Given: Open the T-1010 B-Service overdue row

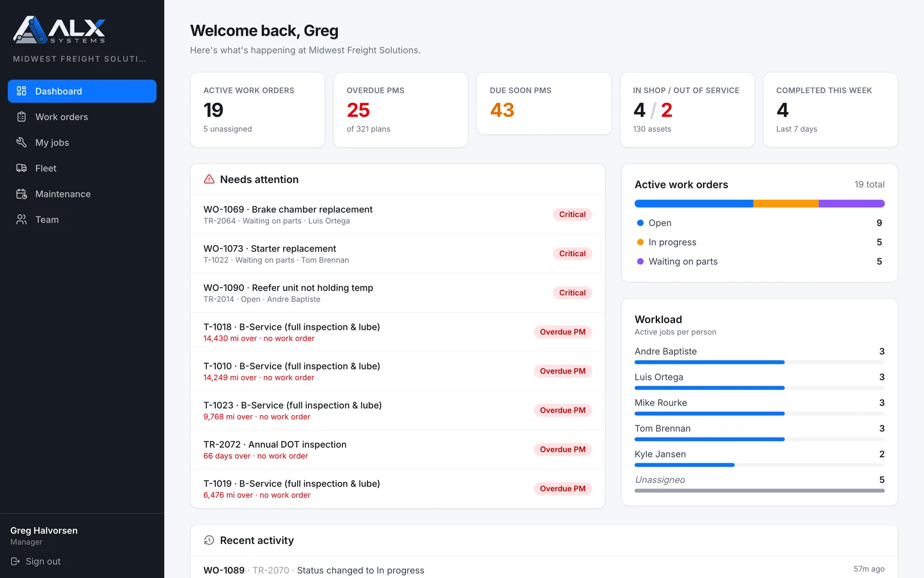Looking at the screenshot, I should (x=398, y=371).
